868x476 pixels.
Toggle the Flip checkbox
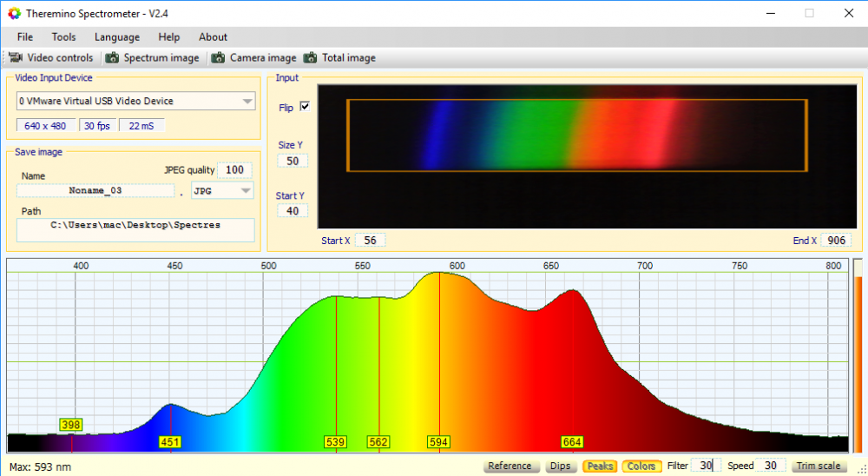[305, 106]
